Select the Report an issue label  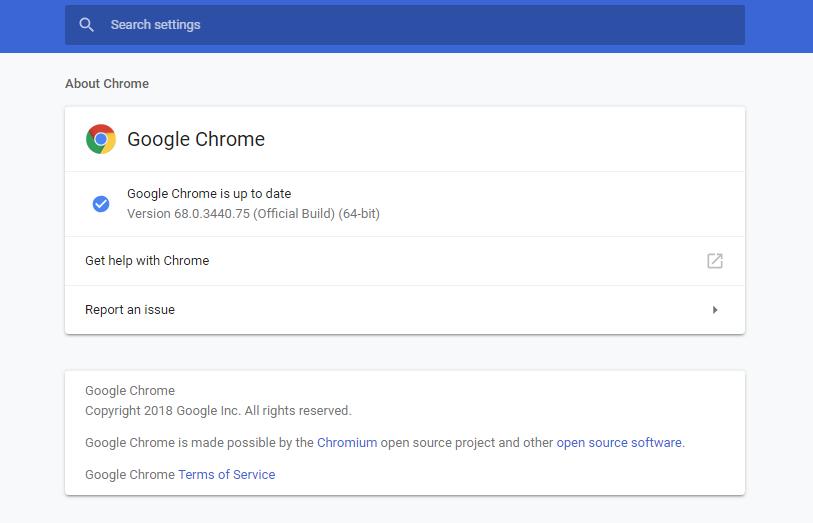click(x=130, y=310)
